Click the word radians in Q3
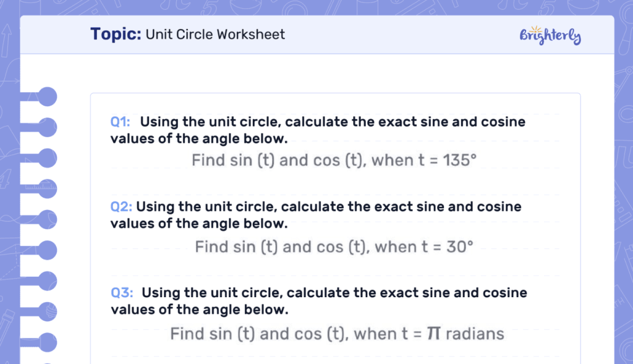The height and width of the screenshot is (364, 633). point(475,334)
